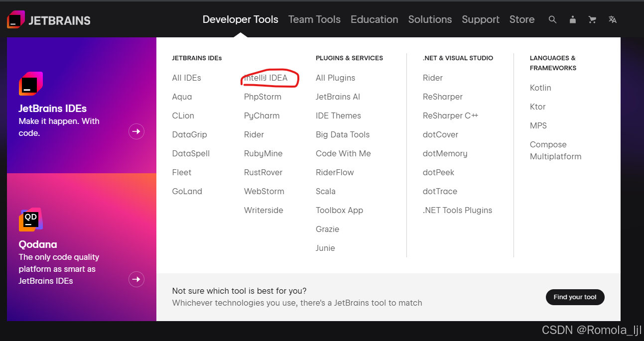Click the JetBrains IDEs promo heading
644x341 pixels.
(53, 109)
